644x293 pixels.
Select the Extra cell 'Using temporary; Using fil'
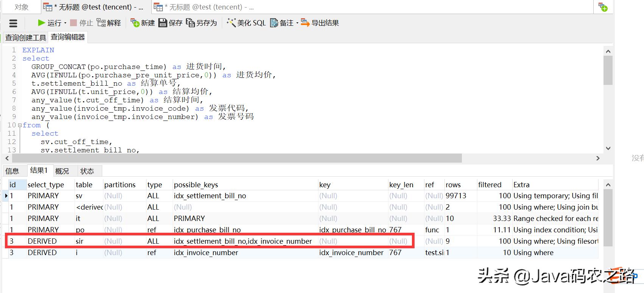(556, 196)
